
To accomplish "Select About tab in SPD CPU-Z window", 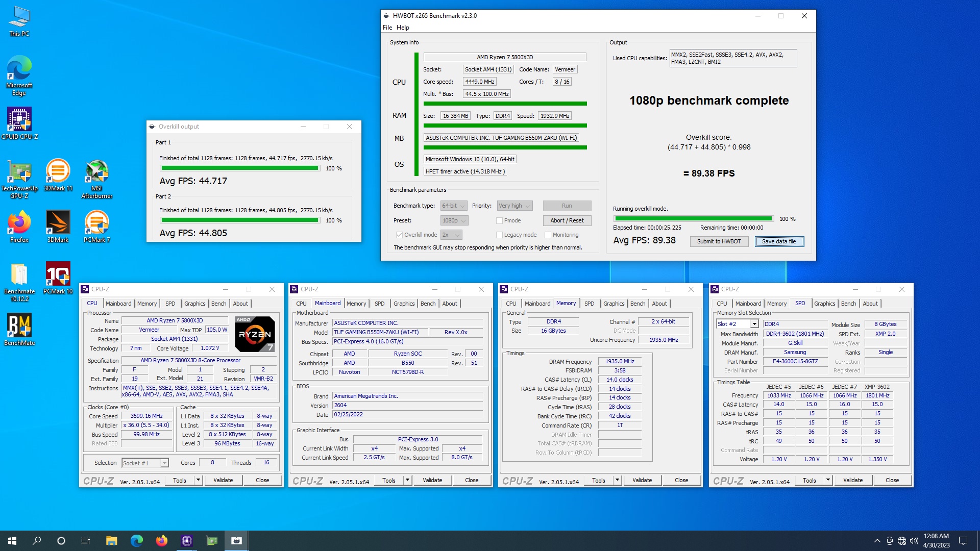I will (870, 304).
